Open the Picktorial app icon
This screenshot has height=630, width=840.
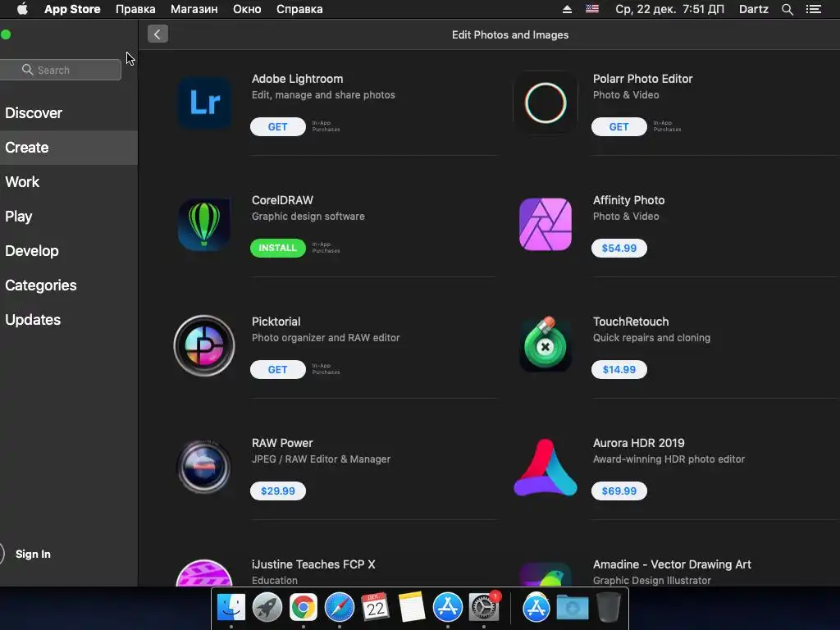(204, 345)
